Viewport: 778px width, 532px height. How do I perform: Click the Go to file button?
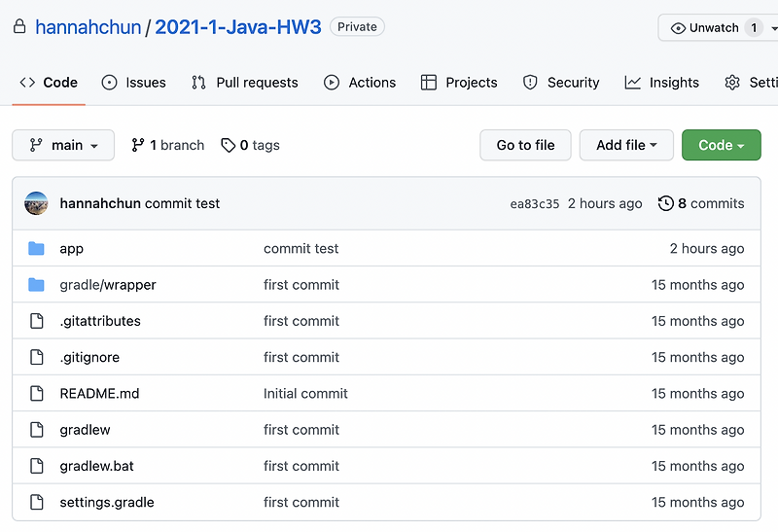(x=525, y=145)
